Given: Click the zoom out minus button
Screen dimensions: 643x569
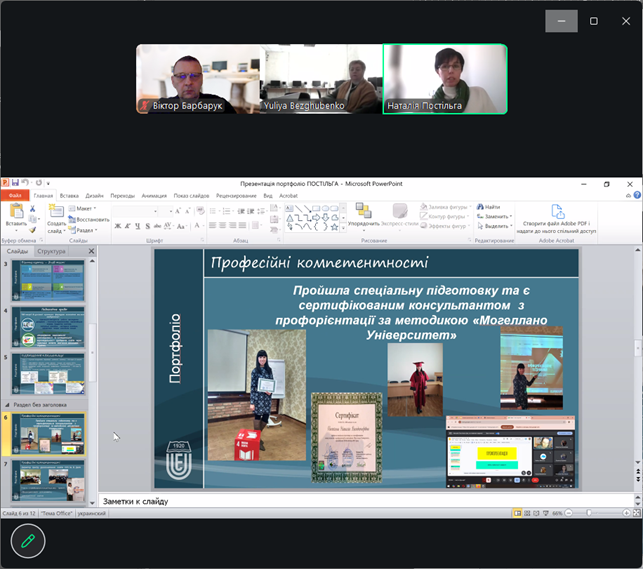Looking at the screenshot, I should [x=568, y=513].
